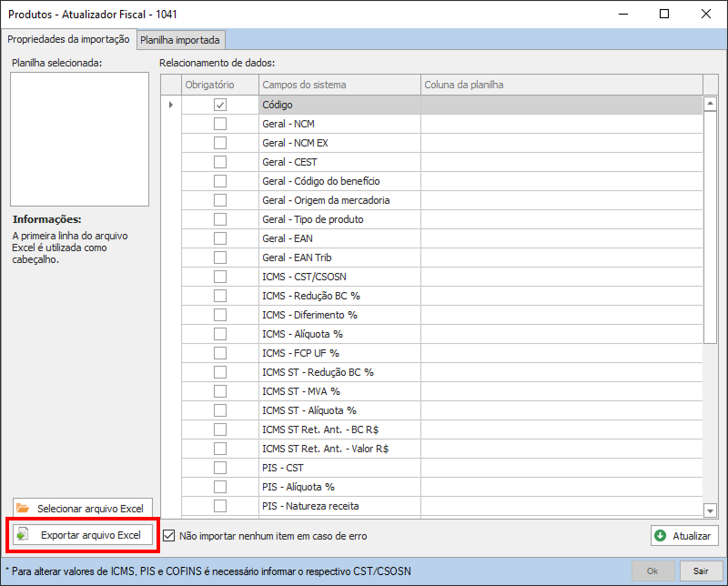Click the Coluna da planilha cell for Geral - CEST

coord(561,162)
